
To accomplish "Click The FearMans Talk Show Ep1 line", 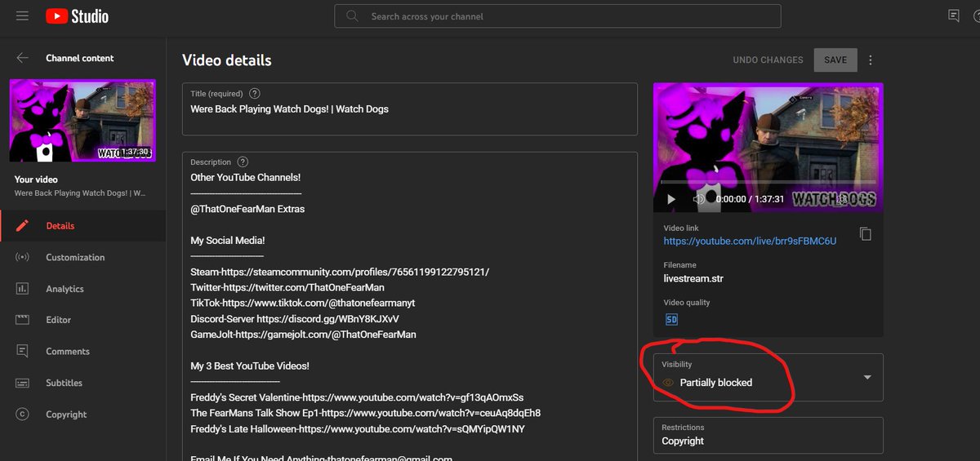I will 365,413.
